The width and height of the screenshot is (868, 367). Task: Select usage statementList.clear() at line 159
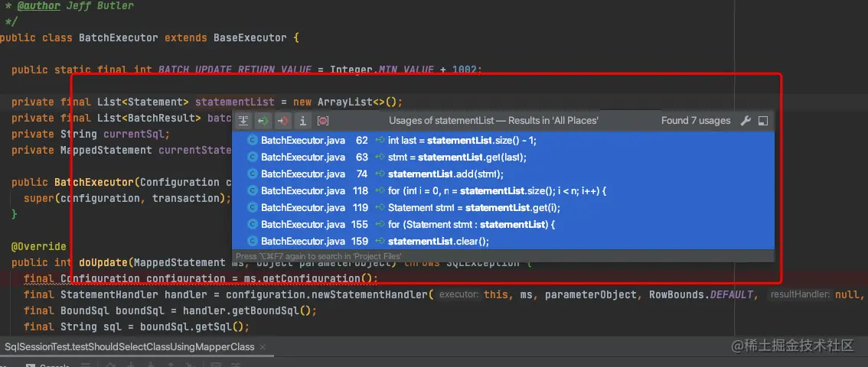click(503, 241)
